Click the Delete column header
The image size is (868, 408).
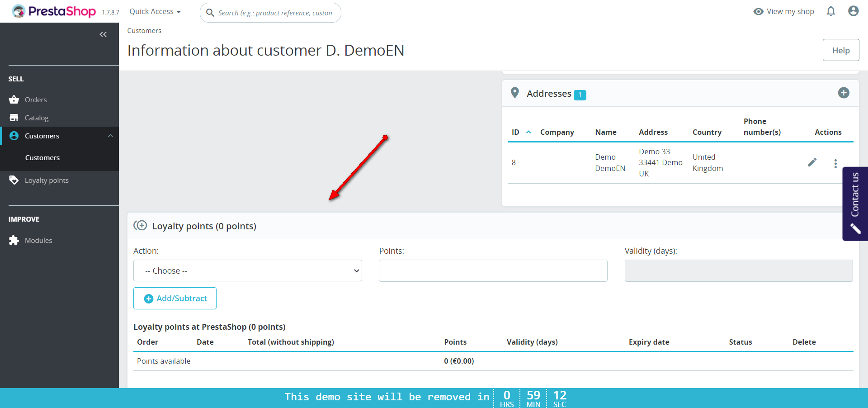(804, 342)
